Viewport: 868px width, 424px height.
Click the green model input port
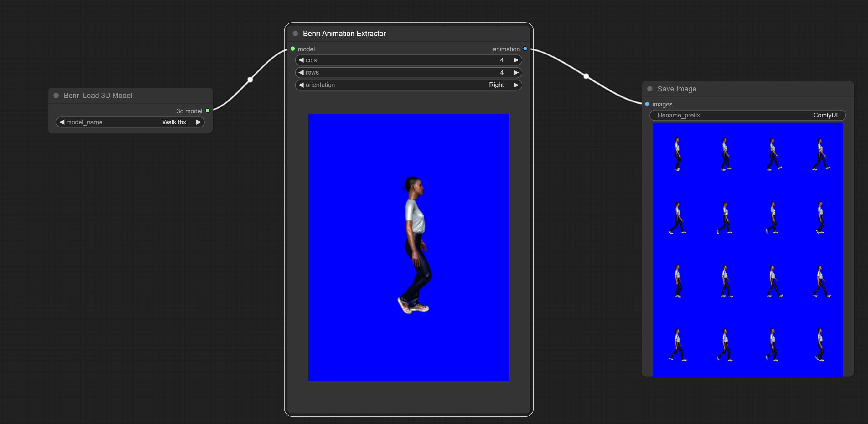point(292,49)
